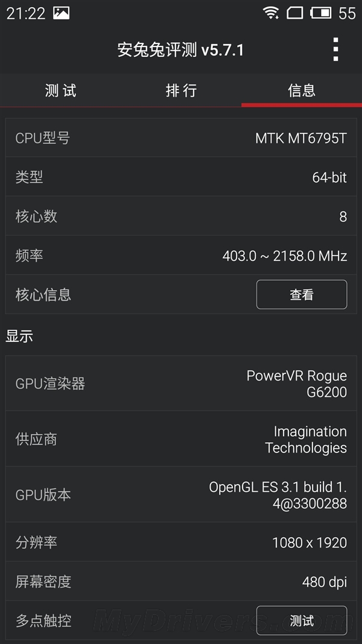Click 查看 button for core info

(x=302, y=294)
